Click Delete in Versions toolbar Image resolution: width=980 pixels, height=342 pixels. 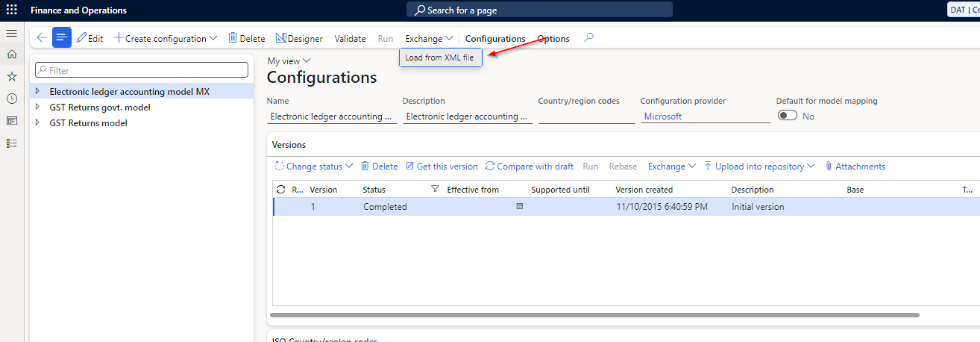coord(379,167)
